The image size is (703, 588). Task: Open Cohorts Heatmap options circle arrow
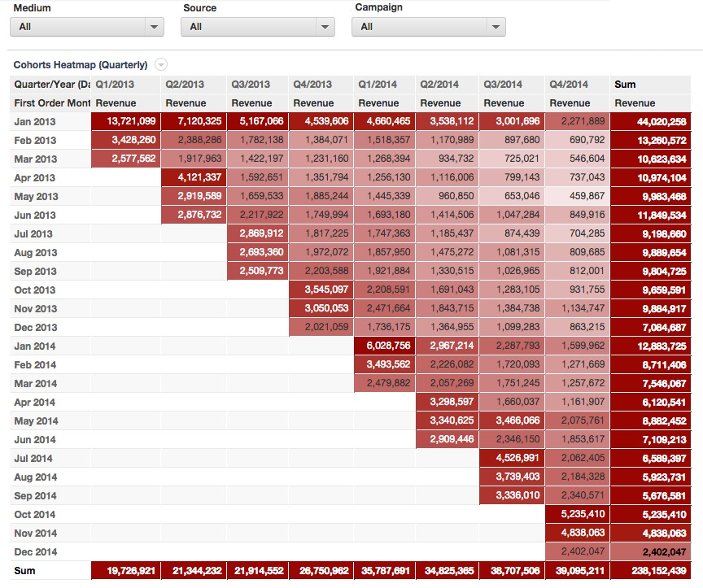coord(161,64)
